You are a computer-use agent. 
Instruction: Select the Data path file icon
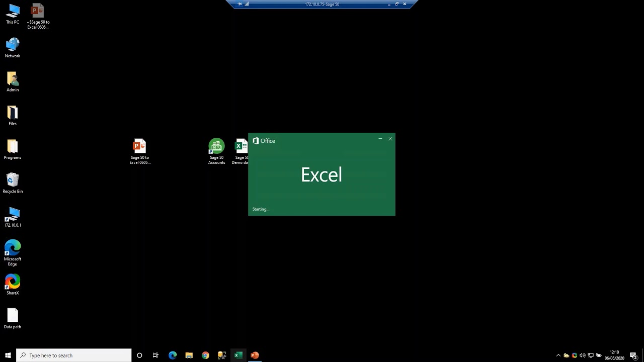[13, 318]
